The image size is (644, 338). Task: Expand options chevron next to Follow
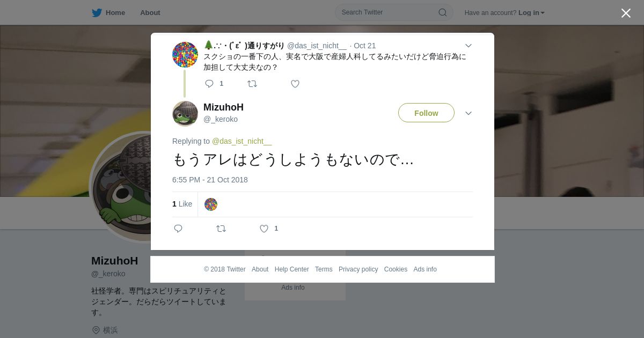[x=469, y=113]
